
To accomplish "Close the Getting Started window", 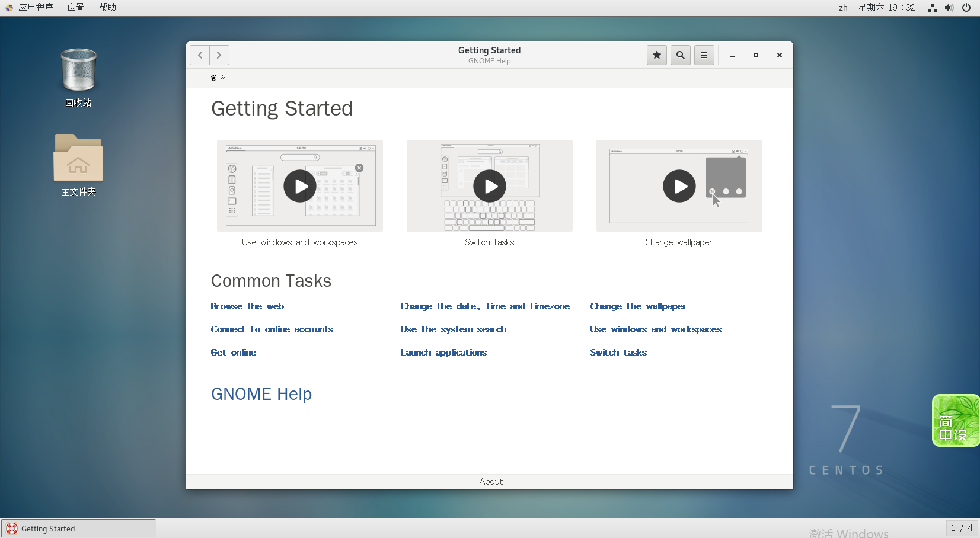I will (x=780, y=55).
